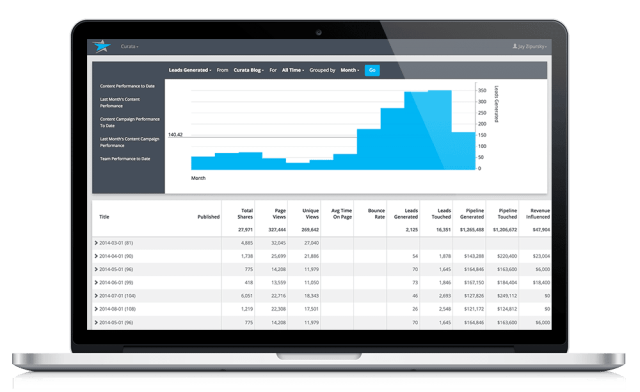Select Team Performance to Date report
Image resolution: width=640 pixels, height=392 pixels.
[125, 159]
